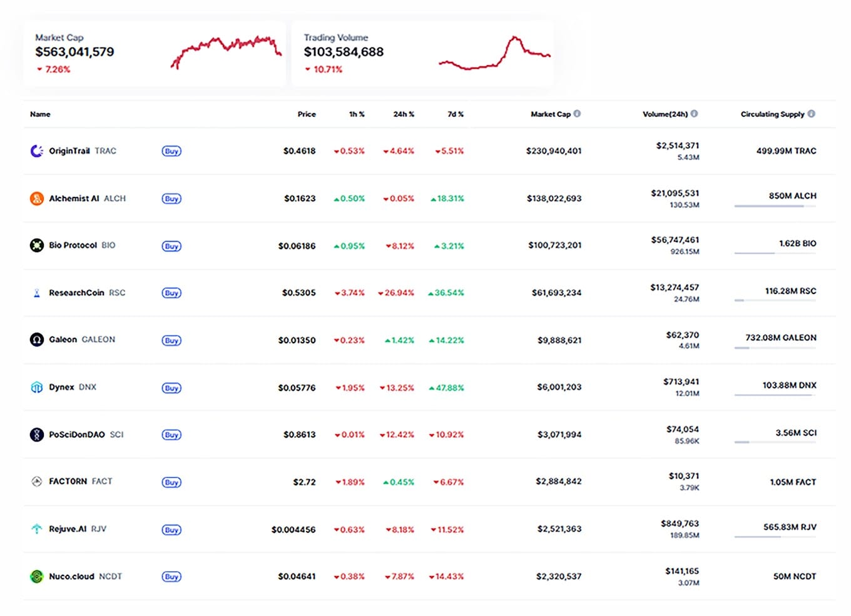
Task: Open the Circulating Supply info tooltip
Action: click(x=812, y=114)
